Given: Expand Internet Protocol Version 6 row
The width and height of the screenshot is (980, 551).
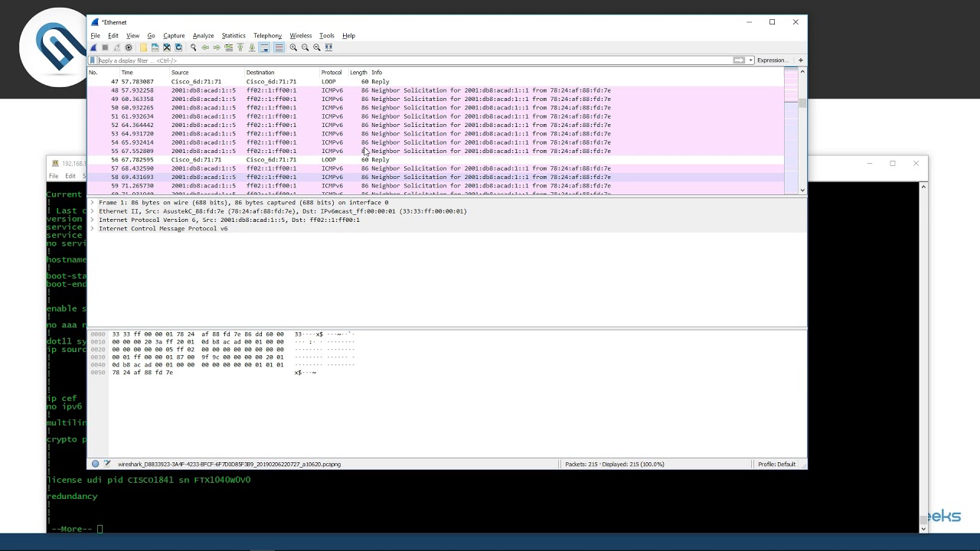Looking at the screenshot, I should pyautogui.click(x=93, y=220).
